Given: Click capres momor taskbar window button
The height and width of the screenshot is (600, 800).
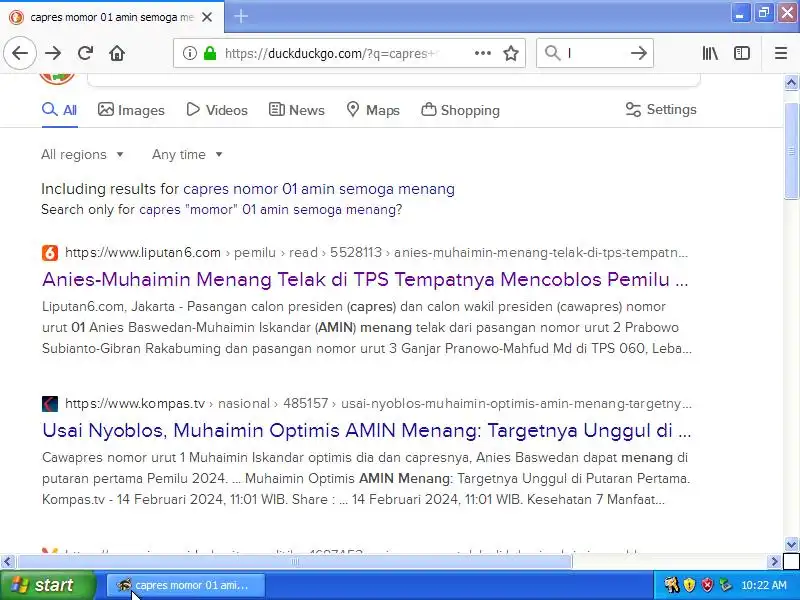Looking at the screenshot, I should (186, 585).
